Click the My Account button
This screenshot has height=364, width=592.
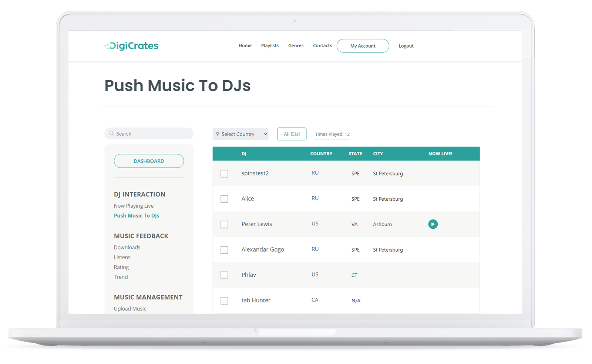[363, 46]
